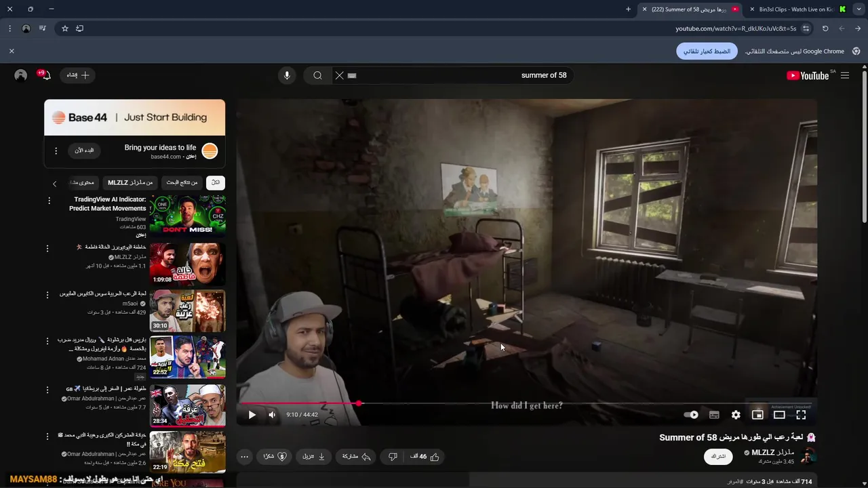Open a new browser tab
This screenshot has height=488, width=868.
click(628, 9)
